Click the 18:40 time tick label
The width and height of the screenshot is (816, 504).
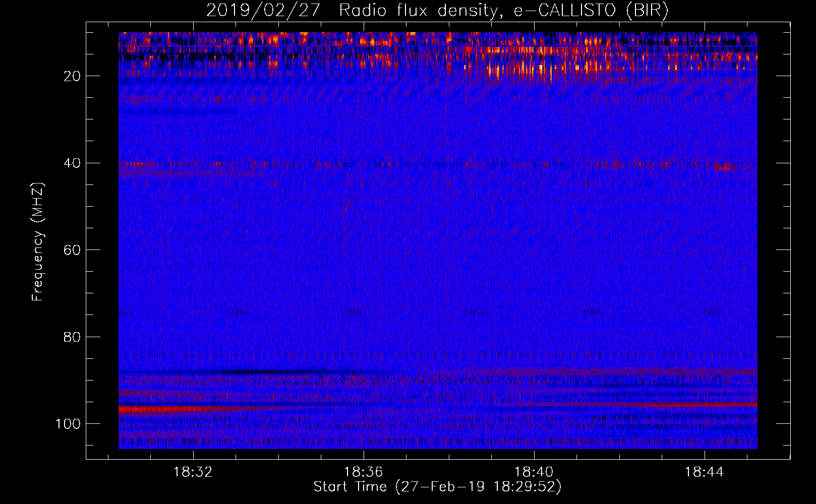tap(534, 472)
